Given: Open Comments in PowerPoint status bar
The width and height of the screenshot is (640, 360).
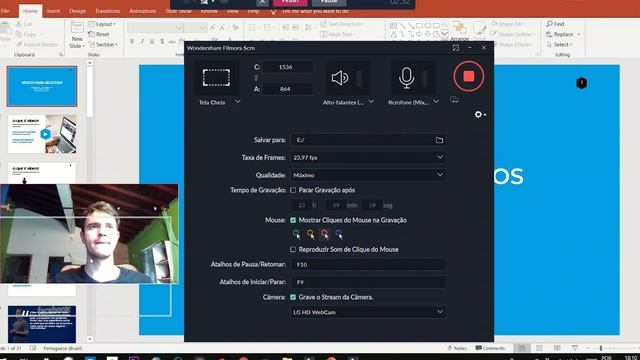Looking at the screenshot, I should point(490,348).
